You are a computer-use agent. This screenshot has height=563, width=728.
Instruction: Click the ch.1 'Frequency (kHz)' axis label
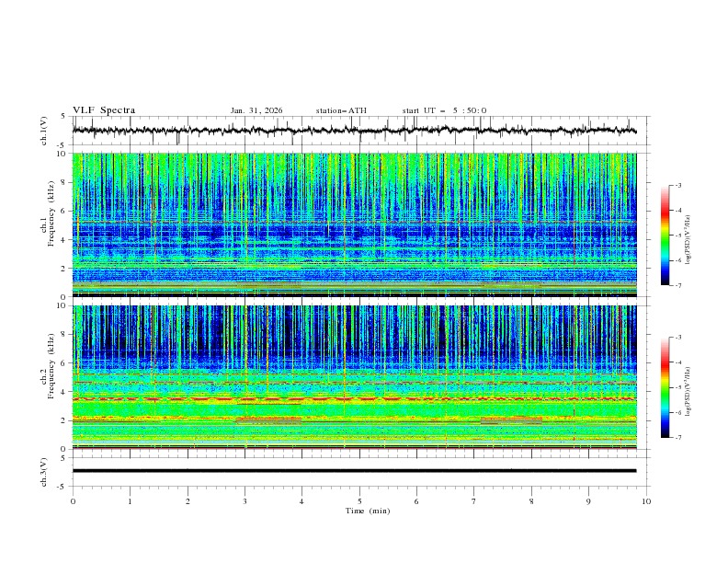(51, 214)
